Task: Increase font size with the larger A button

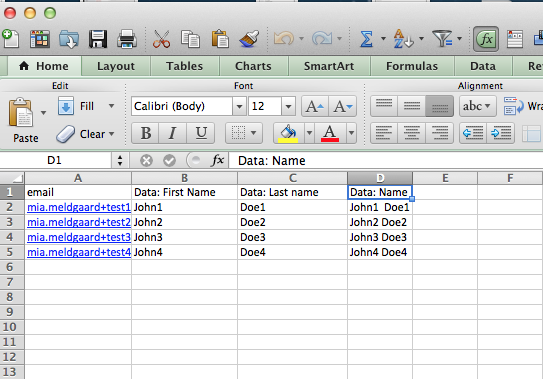Action: point(315,106)
